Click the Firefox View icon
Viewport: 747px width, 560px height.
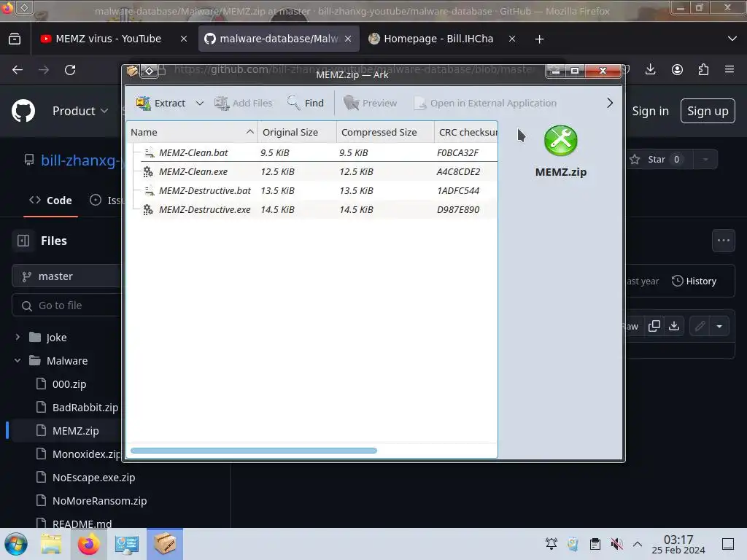pos(15,39)
